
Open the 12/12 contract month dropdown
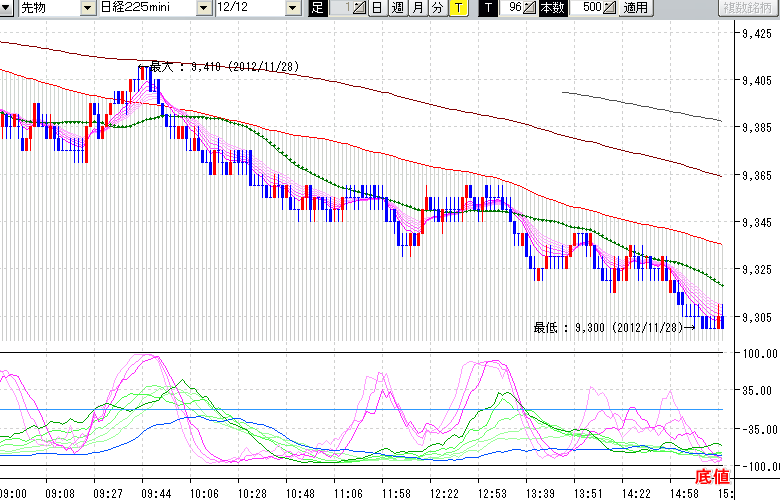[x=292, y=8]
